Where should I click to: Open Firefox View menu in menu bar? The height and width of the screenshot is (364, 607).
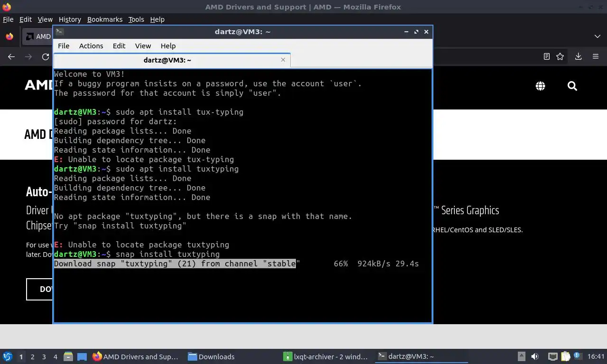[x=45, y=19]
